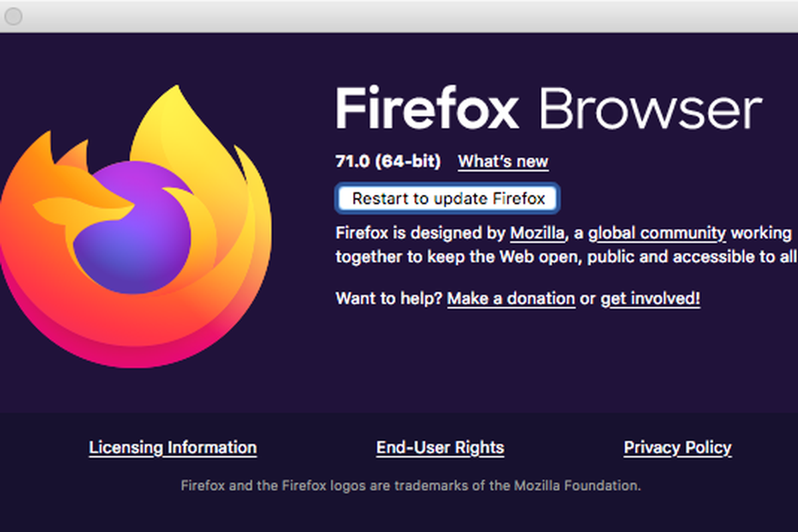View End-User Rights

pos(440,448)
